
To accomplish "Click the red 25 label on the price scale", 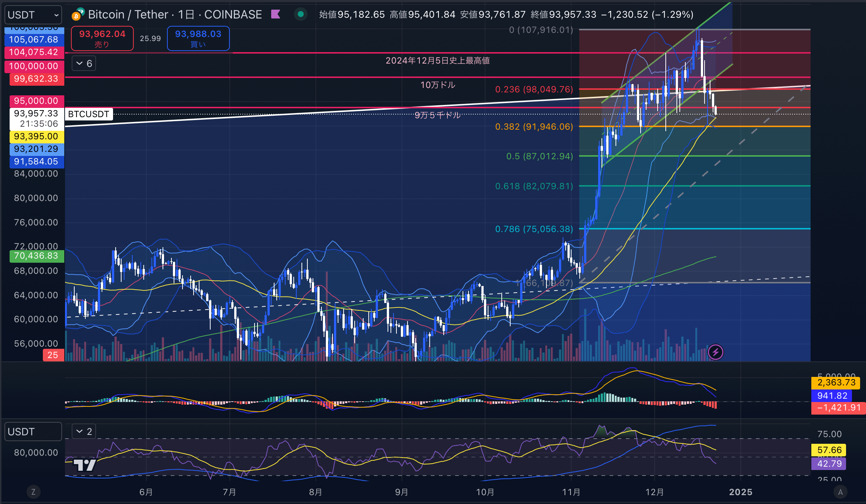I will [x=53, y=355].
